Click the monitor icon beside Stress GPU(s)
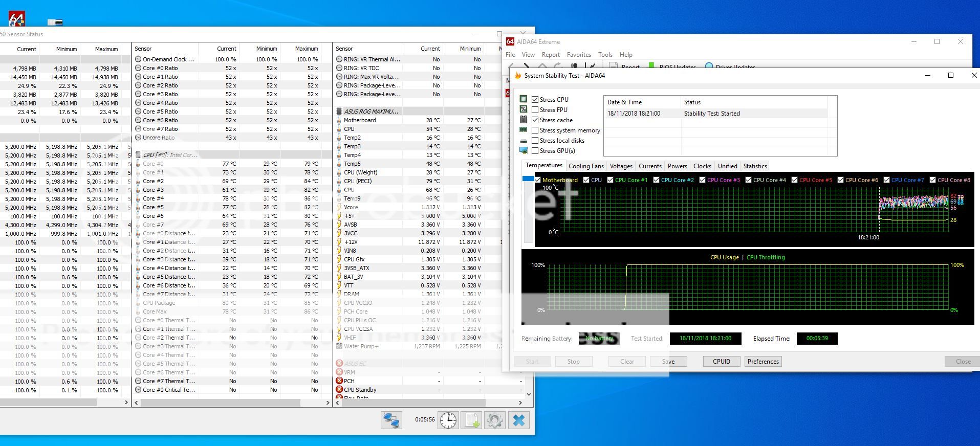 [x=524, y=150]
